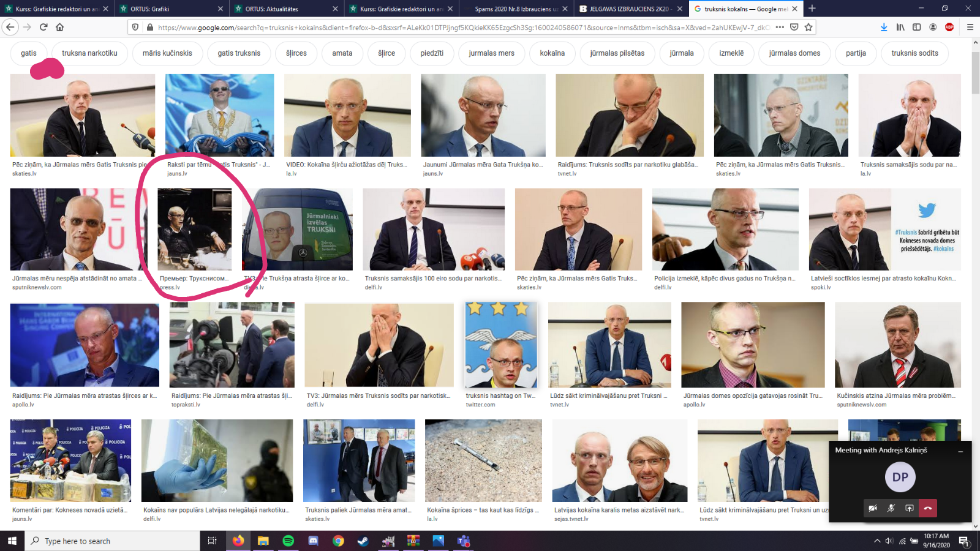Switch to the JELGAVAS IZBRAUCIENS tab
The height and width of the screenshot is (551, 980).
click(630, 9)
